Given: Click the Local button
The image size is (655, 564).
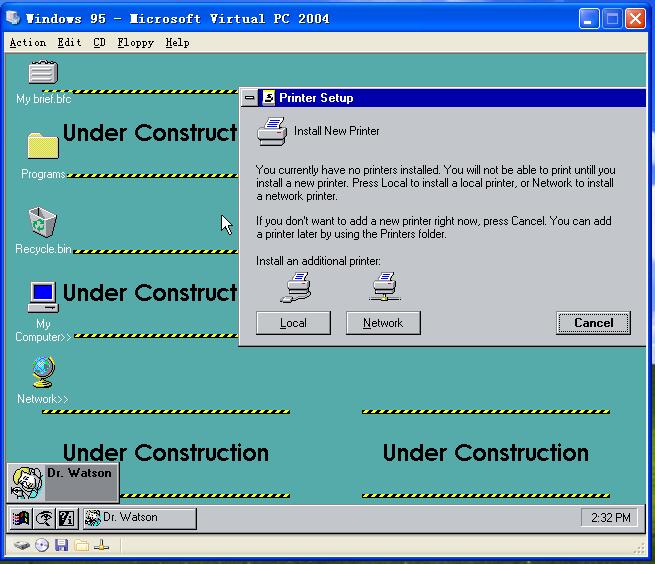Looking at the screenshot, I should [x=293, y=323].
